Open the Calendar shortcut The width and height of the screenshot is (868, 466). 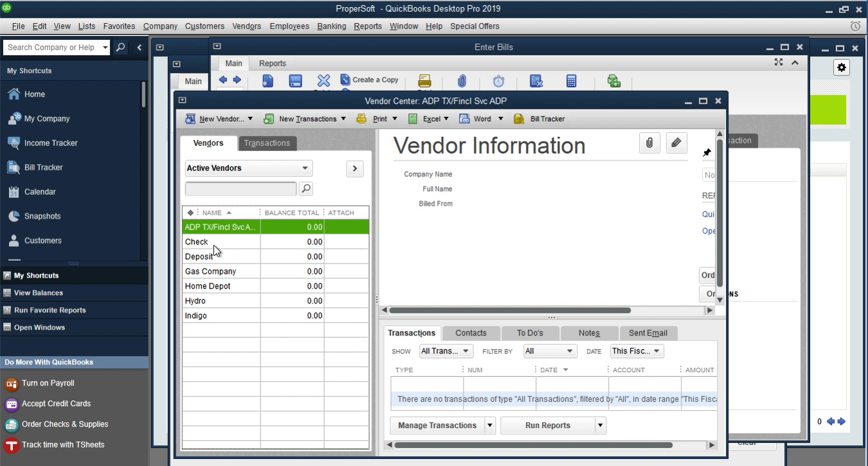pyautogui.click(x=31, y=192)
